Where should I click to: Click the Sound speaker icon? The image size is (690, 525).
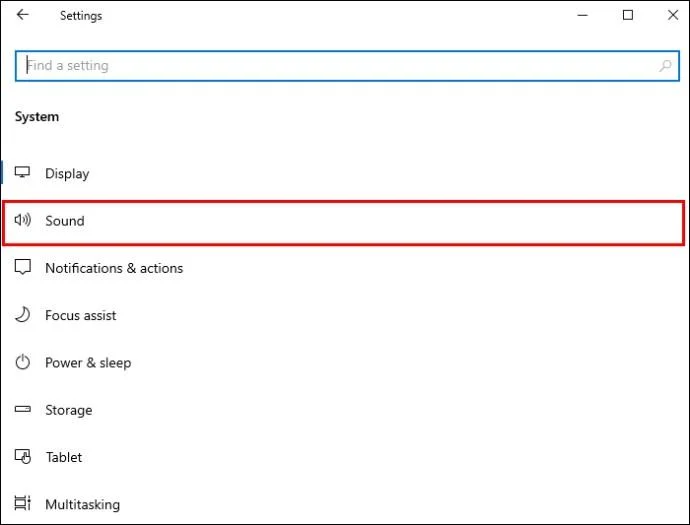pyautogui.click(x=23, y=221)
